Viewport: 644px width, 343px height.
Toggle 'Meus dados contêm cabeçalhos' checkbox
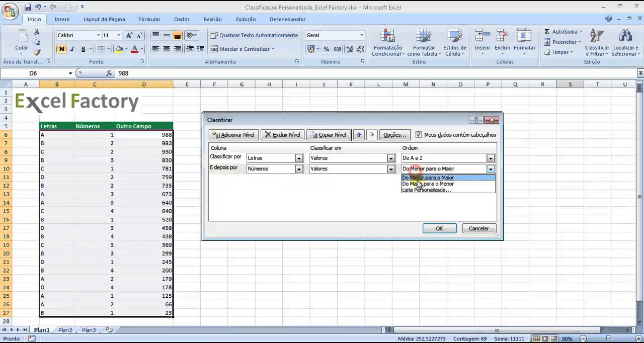(x=419, y=135)
